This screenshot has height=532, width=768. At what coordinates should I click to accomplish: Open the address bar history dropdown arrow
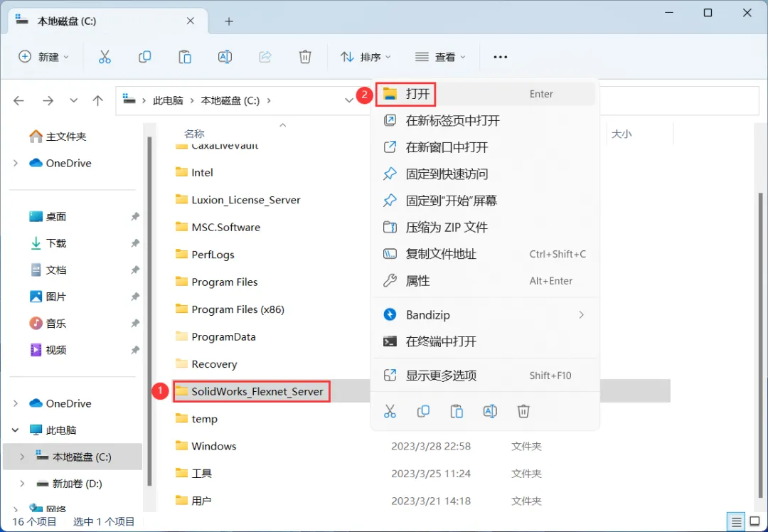[349, 100]
